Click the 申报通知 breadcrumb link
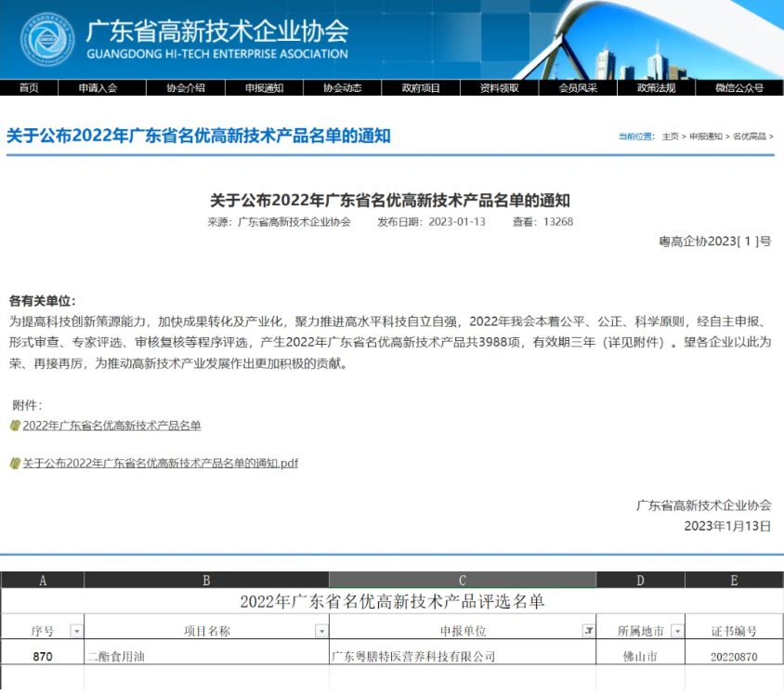 click(705, 137)
